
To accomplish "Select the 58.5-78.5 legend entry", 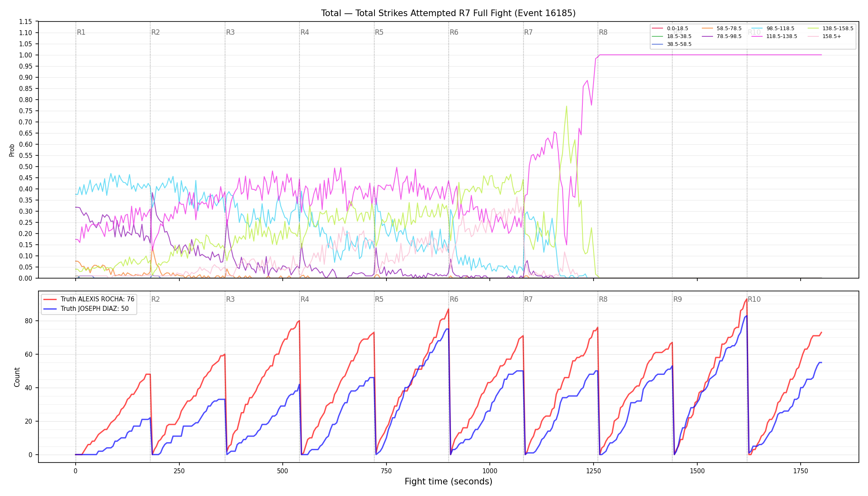I will (722, 29).
